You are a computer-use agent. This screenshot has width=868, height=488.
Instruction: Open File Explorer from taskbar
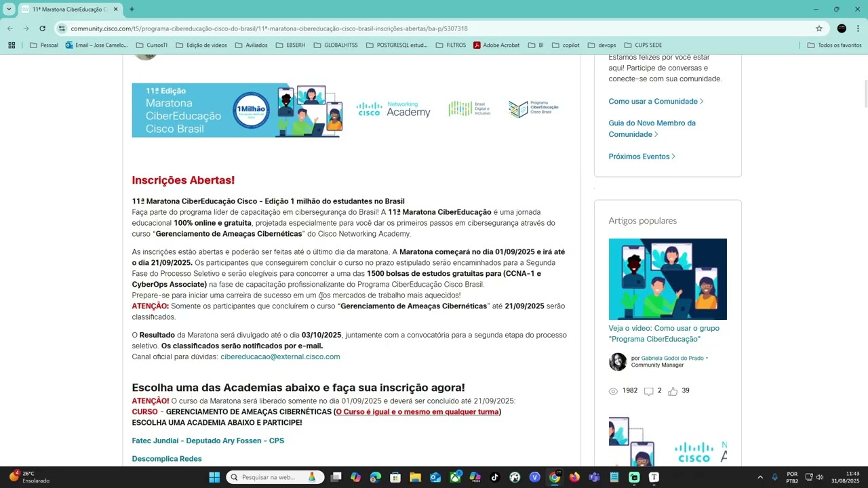click(415, 477)
